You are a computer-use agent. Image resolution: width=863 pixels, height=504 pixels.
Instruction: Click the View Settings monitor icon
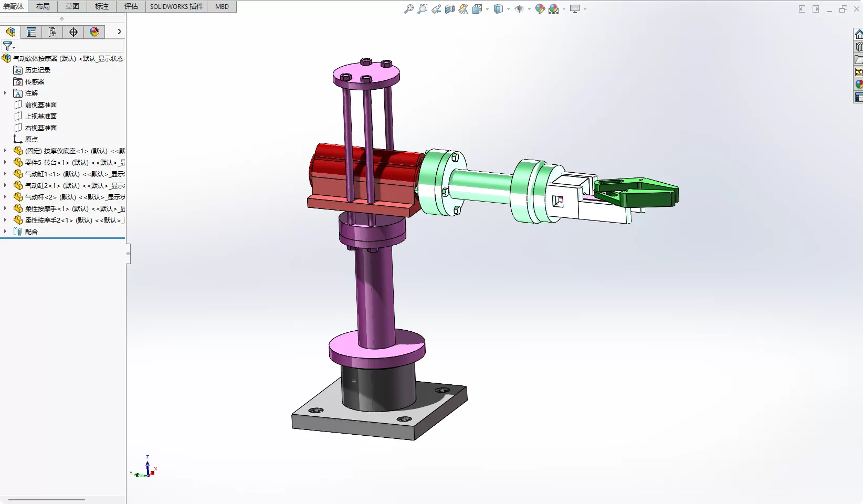[x=575, y=9]
